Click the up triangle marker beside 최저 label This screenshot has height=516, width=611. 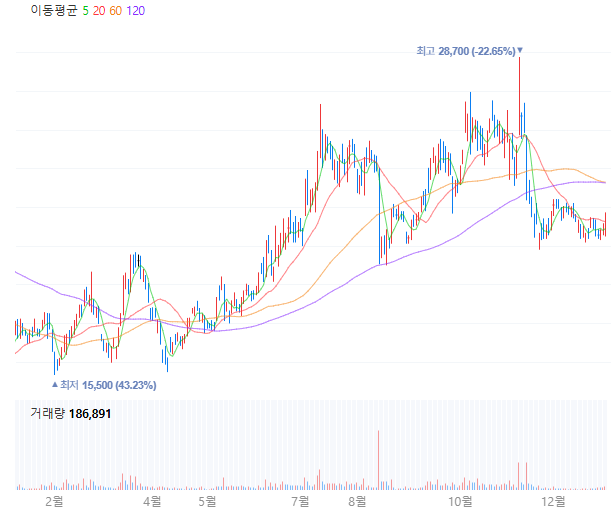[55, 384]
